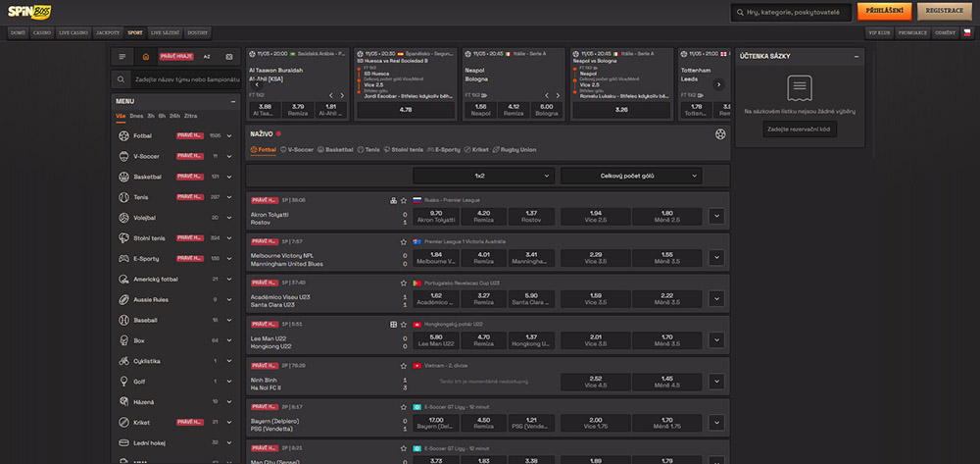Click the REGISTRACE button
980x464 pixels.
[945, 11]
